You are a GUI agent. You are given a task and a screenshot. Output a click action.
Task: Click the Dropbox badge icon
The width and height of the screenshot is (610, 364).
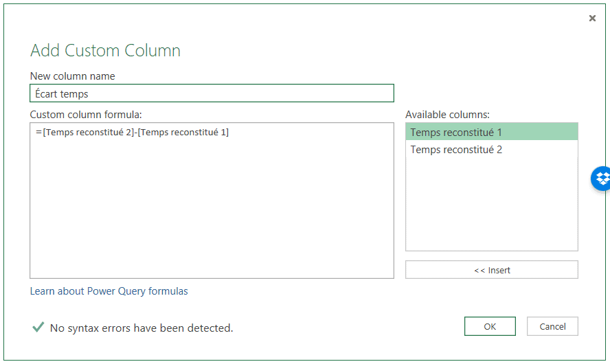pos(602,179)
